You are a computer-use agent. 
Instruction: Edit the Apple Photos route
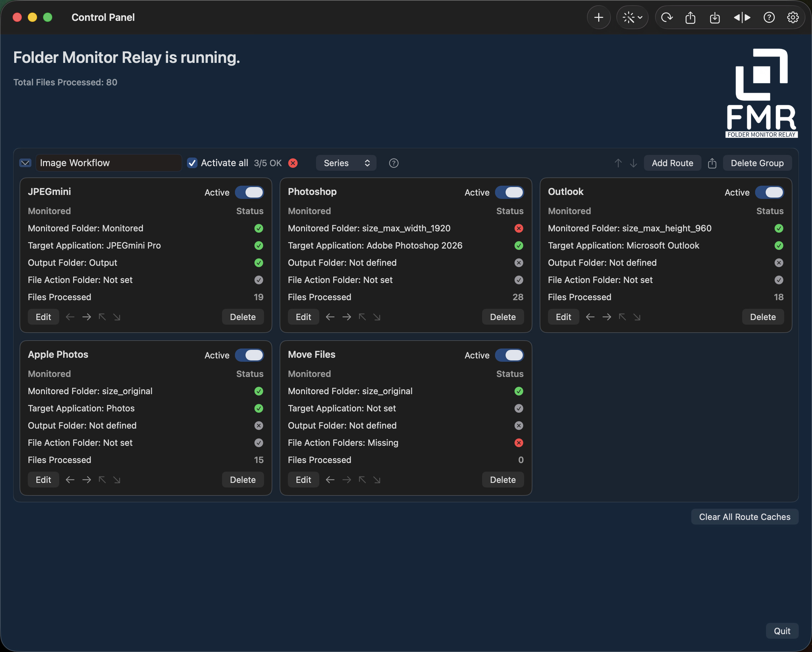pyautogui.click(x=43, y=480)
